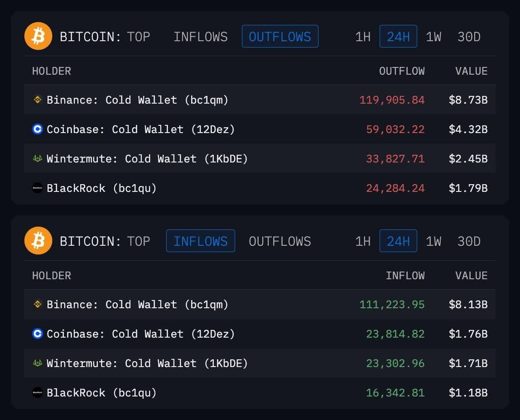
Task: Click the Coinbase icon in the inflows table
Action: pos(38,334)
